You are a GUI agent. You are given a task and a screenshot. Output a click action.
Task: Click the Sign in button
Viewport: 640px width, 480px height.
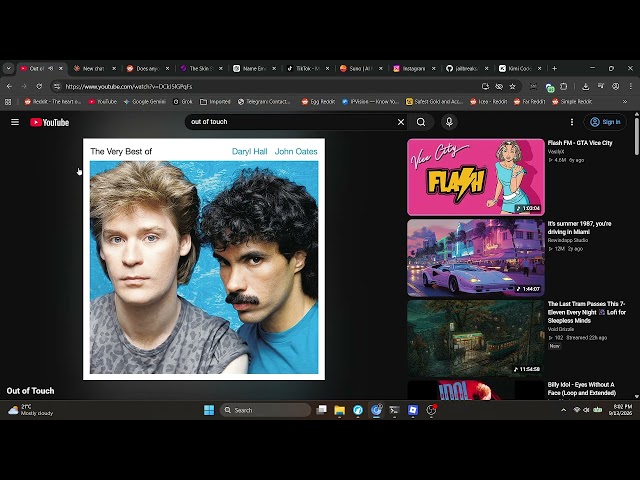coord(605,122)
